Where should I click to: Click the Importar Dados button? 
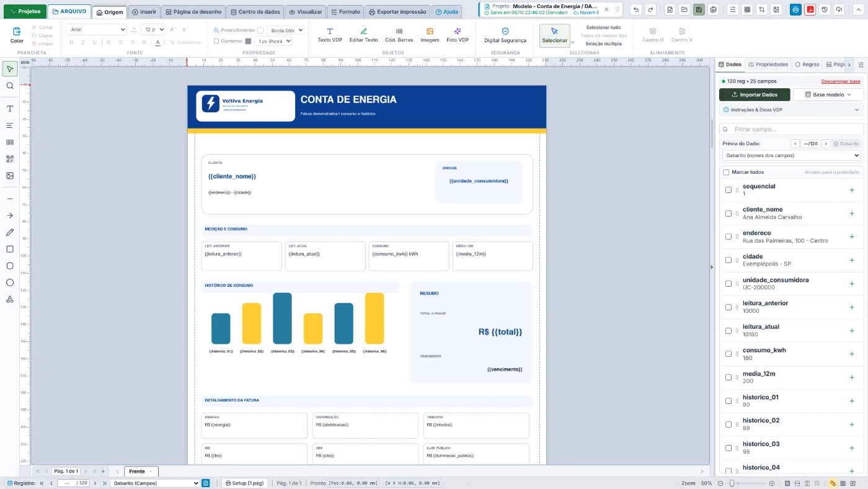pos(755,95)
